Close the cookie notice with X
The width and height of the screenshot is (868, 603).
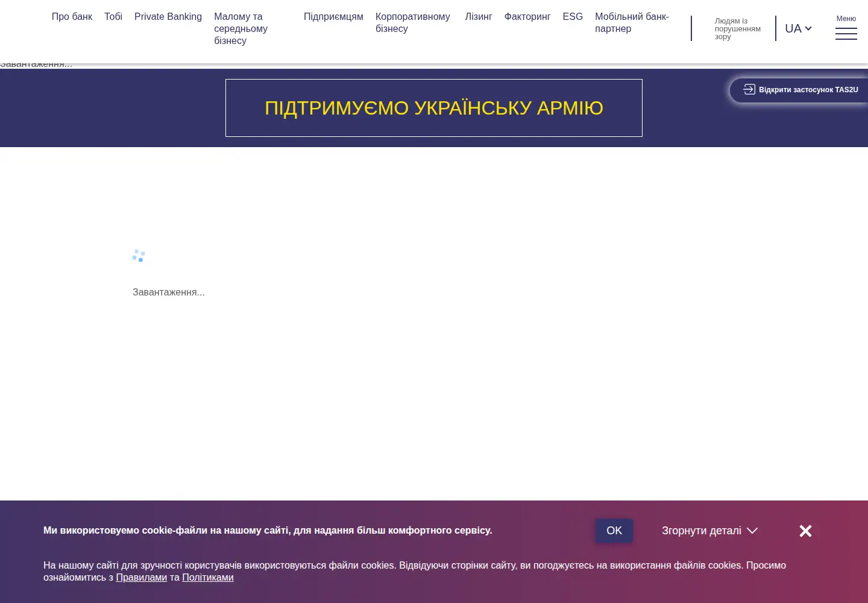click(x=805, y=531)
